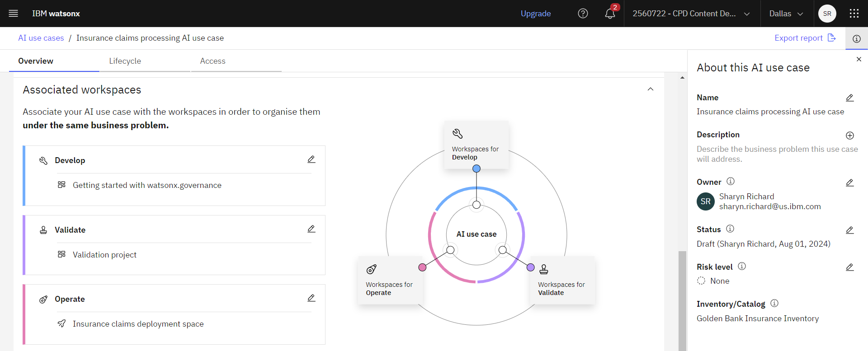
Task: Collapse the Associated workspaces section
Action: tap(651, 89)
